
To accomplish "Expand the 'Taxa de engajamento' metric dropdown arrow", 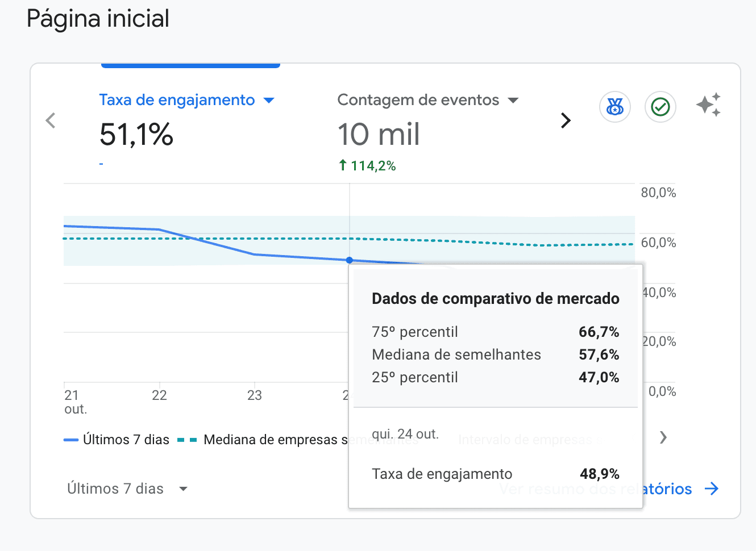I will pos(269,101).
